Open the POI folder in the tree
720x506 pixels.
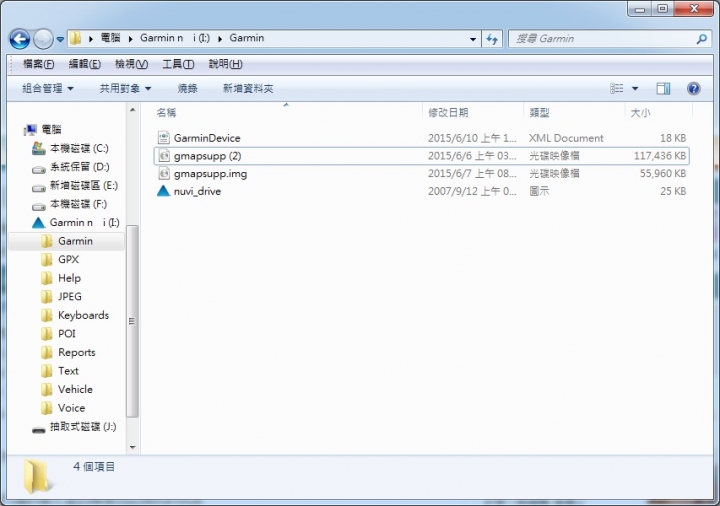pos(67,334)
